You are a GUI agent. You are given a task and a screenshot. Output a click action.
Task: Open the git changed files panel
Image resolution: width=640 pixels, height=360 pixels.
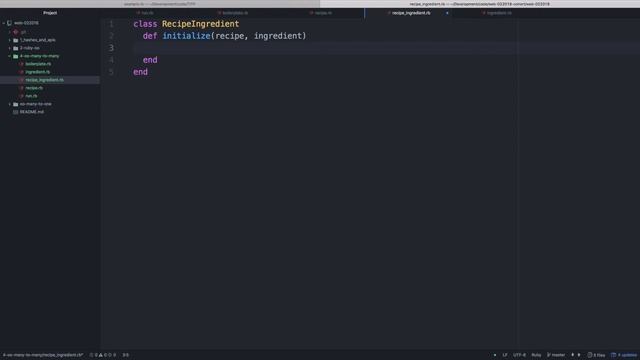(596, 355)
